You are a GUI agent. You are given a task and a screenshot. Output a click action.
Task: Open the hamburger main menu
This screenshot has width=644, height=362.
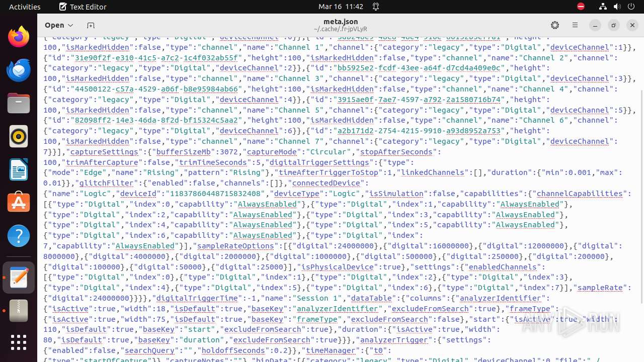click(575, 25)
